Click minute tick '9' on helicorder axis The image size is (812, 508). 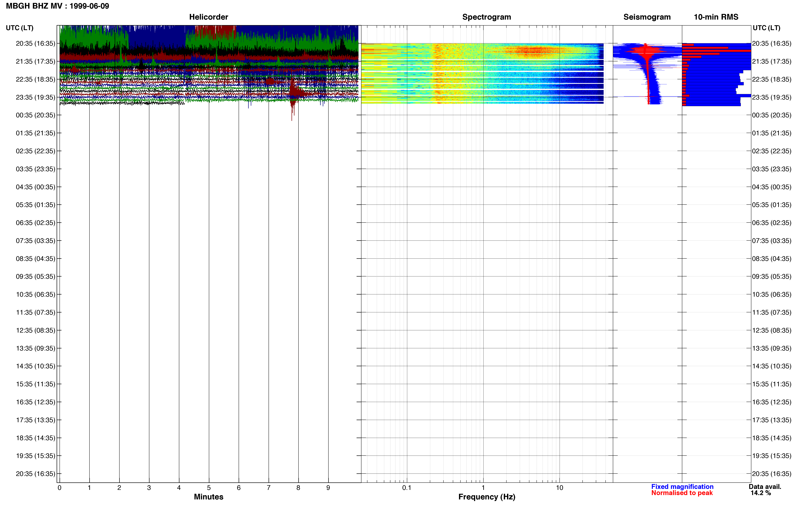click(328, 488)
